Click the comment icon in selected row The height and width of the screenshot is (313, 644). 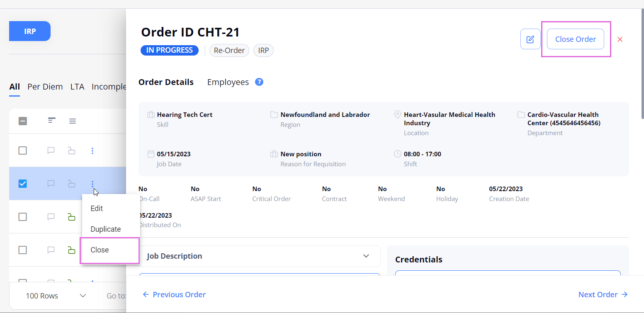[x=51, y=184]
